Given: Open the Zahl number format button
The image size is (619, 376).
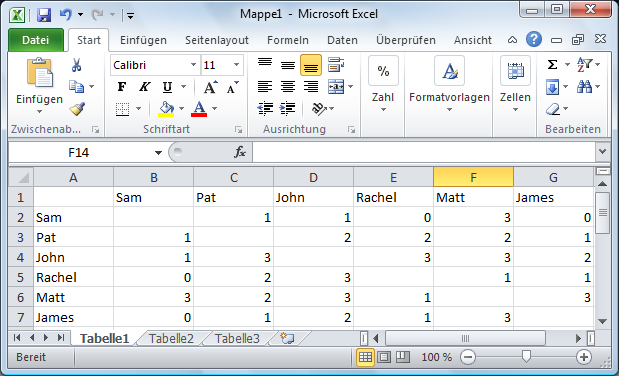Looking at the screenshot, I should point(383,84).
